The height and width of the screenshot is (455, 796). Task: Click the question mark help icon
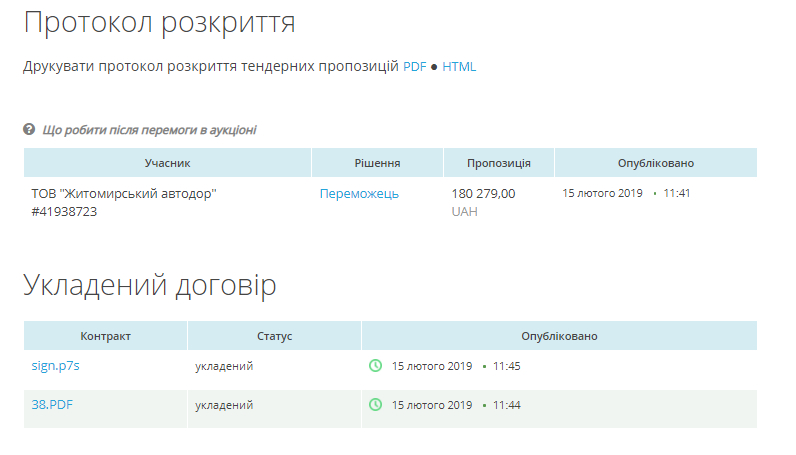[29, 130]
